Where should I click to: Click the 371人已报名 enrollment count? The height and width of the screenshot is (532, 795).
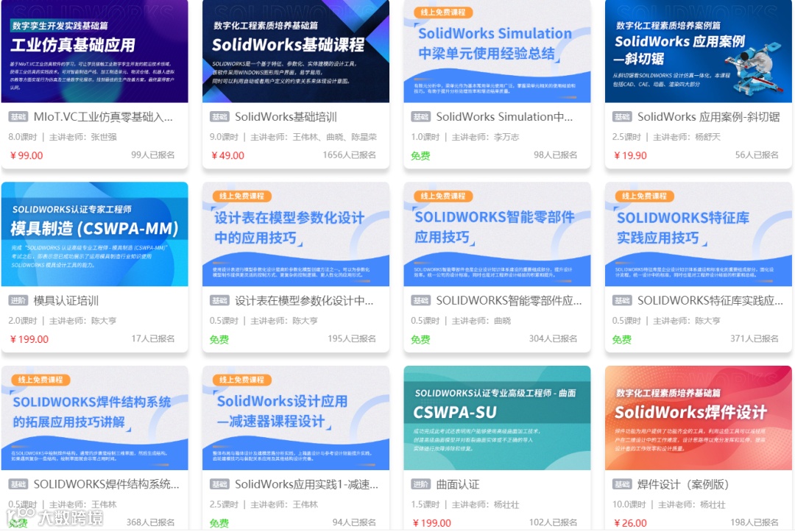pyautogui.click(x=754, y=338)
